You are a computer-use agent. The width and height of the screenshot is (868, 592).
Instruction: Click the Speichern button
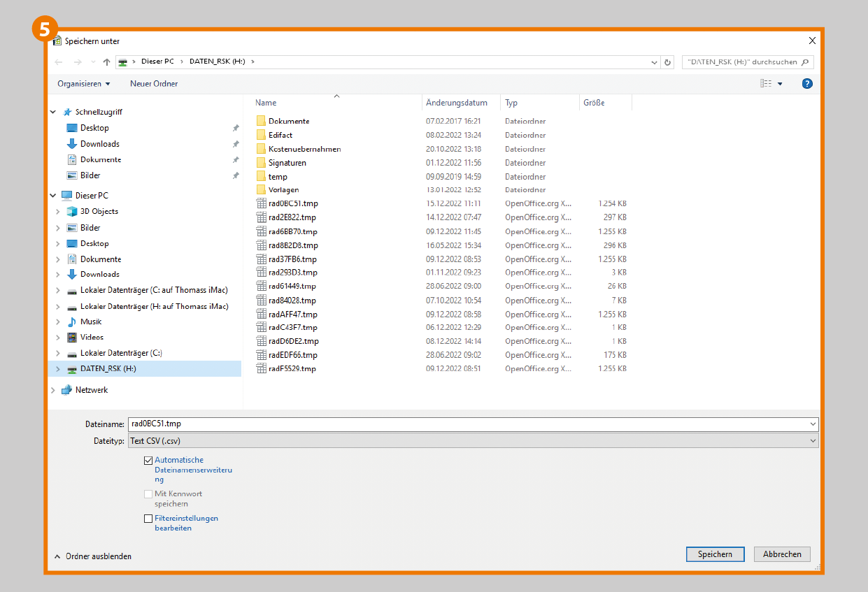coord(715,554)
